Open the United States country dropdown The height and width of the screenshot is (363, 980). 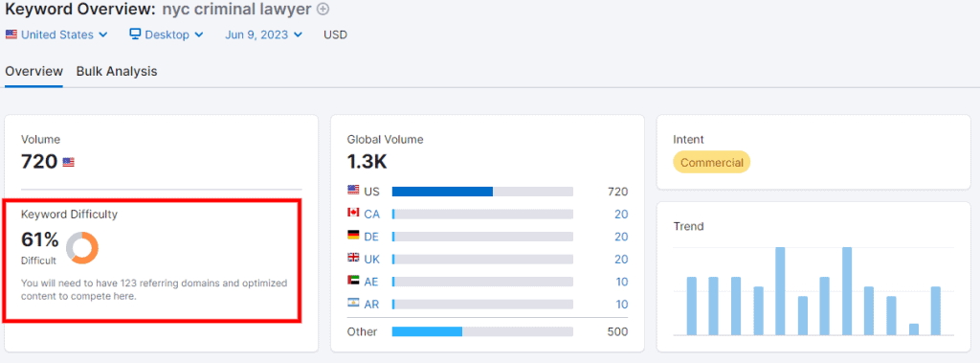(x=56, y=34)
